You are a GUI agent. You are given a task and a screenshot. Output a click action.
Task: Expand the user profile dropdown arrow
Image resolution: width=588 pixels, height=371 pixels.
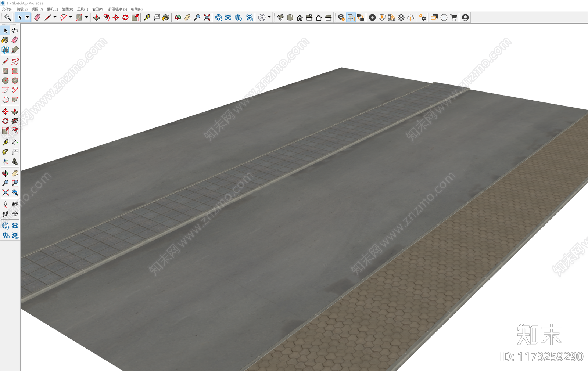click(x=269, y=17)
